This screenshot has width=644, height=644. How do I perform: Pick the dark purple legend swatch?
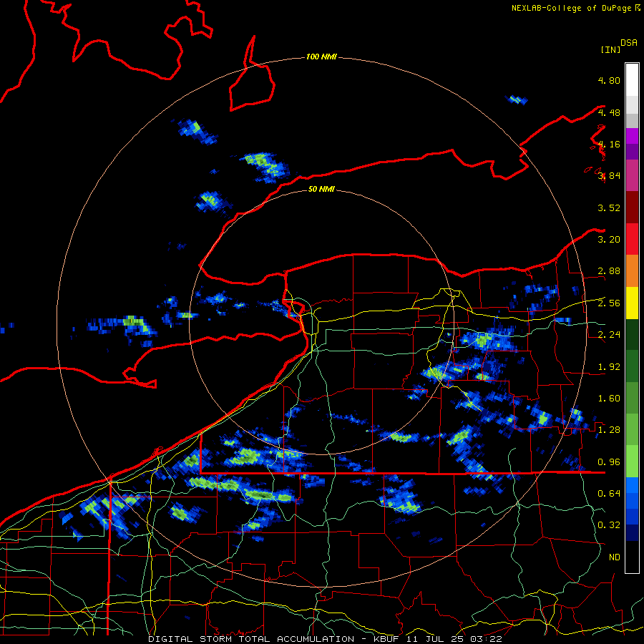pyautogui.click(x=632, y=152)
